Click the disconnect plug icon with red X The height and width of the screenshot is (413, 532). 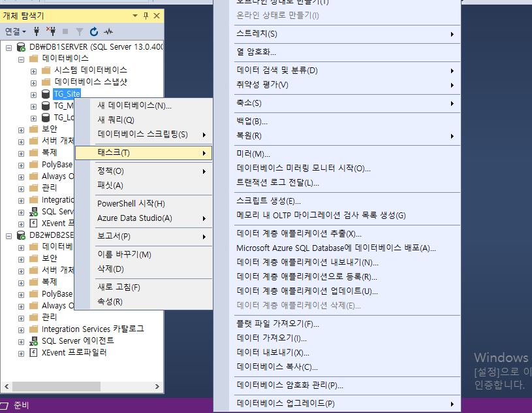[51, 31]
